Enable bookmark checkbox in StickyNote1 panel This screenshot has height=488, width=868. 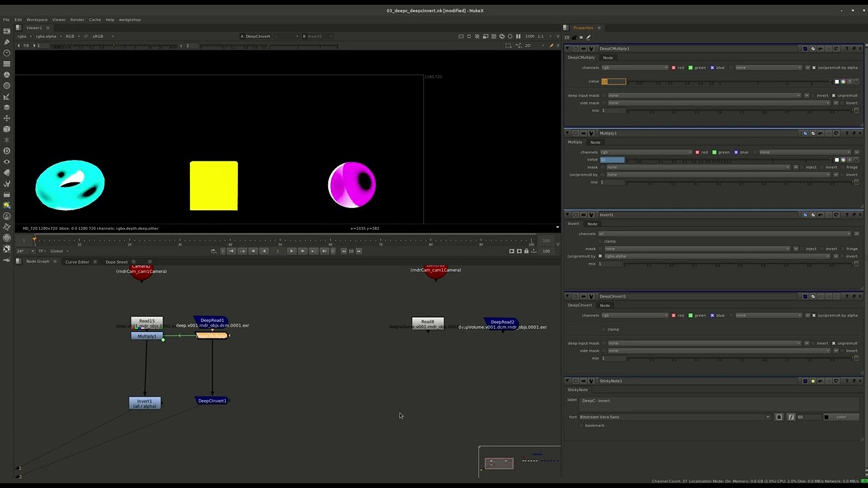click(582, 426)
